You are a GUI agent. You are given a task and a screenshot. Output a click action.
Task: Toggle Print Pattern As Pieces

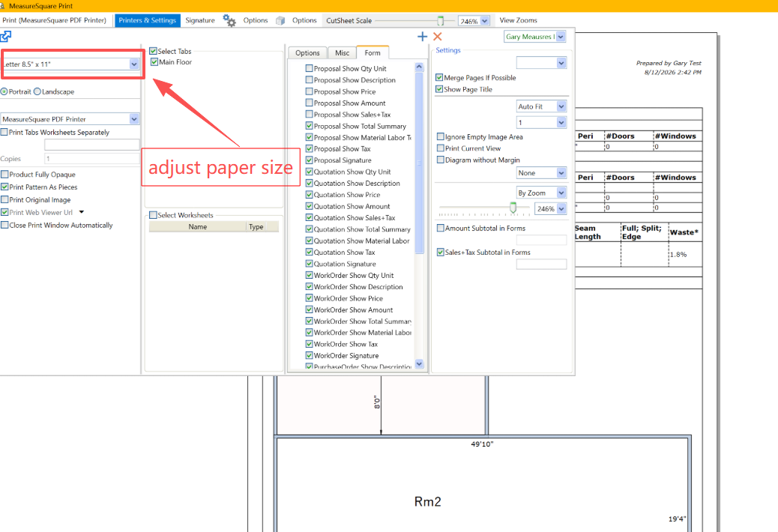pos(5,187)
